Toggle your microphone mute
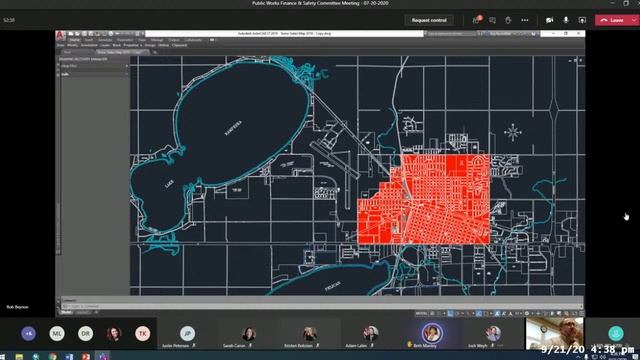The image size is (640, 360). [566, 20]
